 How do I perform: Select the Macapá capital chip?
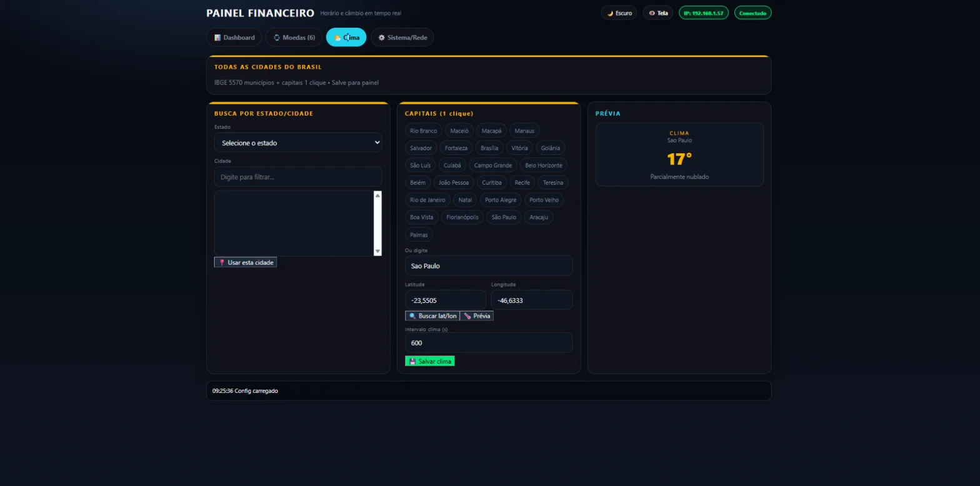click(491, 131)
